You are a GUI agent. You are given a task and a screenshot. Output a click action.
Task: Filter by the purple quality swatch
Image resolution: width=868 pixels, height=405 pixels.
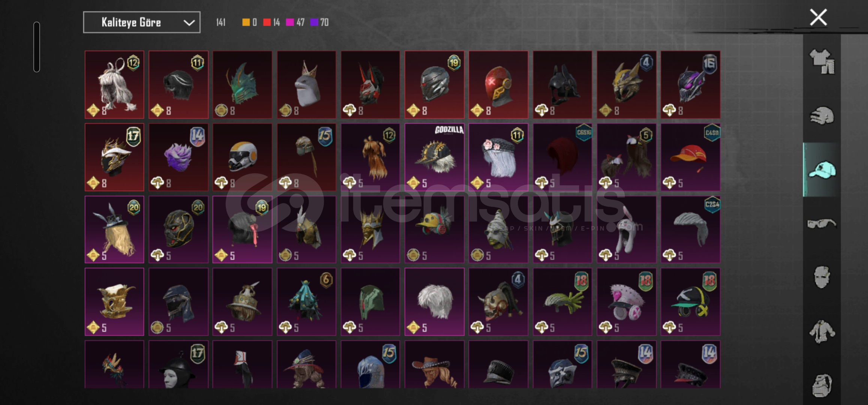[x=314, y=22]
